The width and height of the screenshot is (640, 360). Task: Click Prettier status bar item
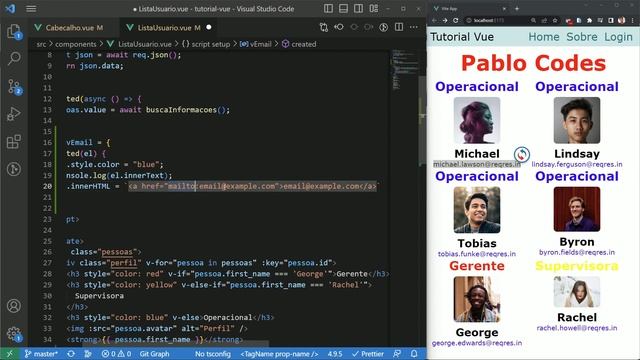coord(368,354)
